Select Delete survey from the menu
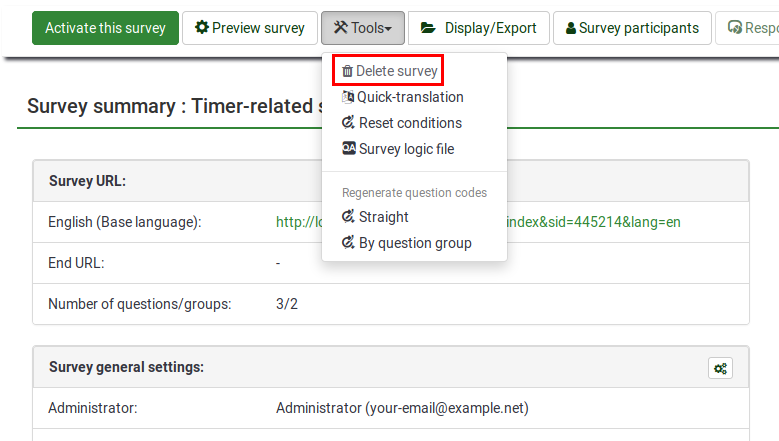Image resolution: width=779 pixels, height=441 pixels. [398, 71]
